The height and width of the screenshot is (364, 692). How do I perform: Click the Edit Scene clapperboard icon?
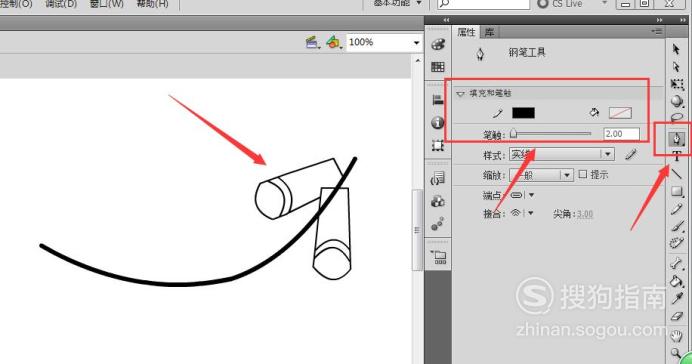click(312, 43)
